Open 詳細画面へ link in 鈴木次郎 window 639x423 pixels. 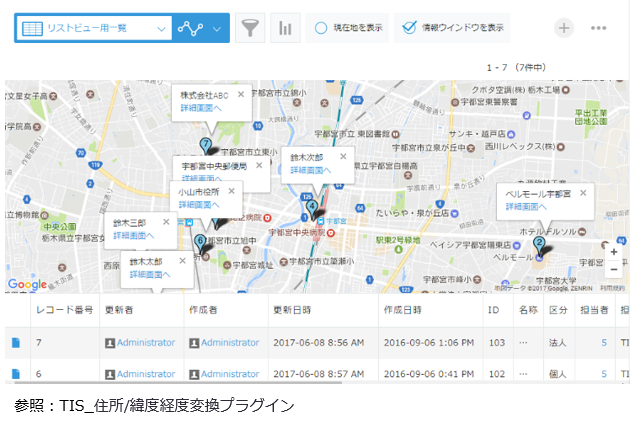[x=311, y=170]
